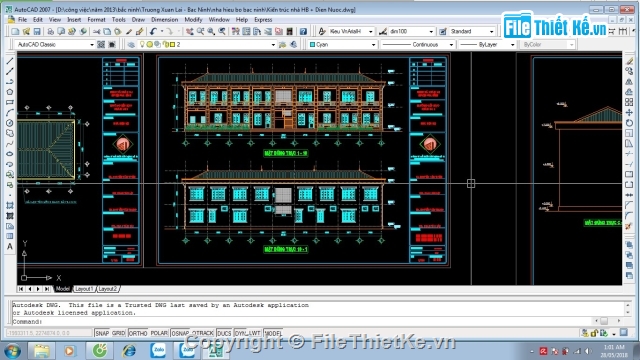Select the Polygon tool in the Draw toolbar
Viewport: 640px width, 360px height.
(10, 92)
